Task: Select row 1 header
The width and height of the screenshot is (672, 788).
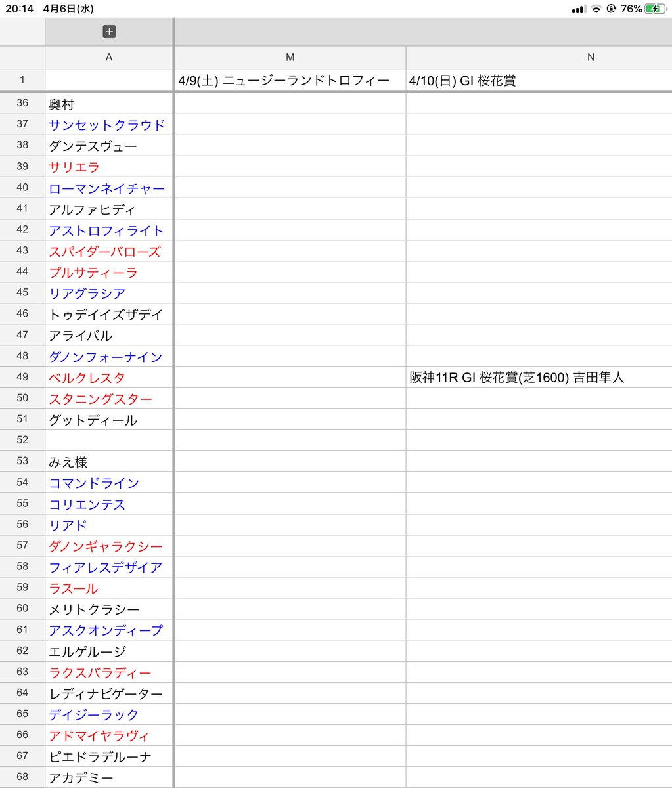Action: 22,80
